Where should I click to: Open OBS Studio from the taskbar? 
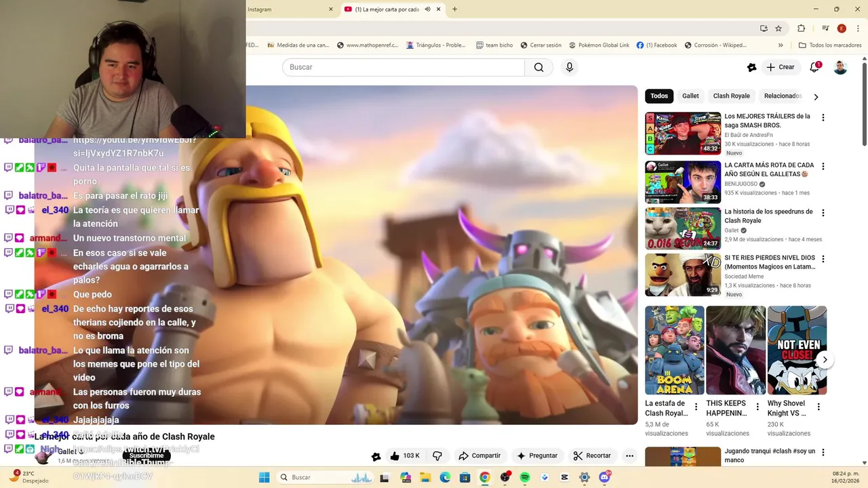pyautogui.click(x=505, y=477)
